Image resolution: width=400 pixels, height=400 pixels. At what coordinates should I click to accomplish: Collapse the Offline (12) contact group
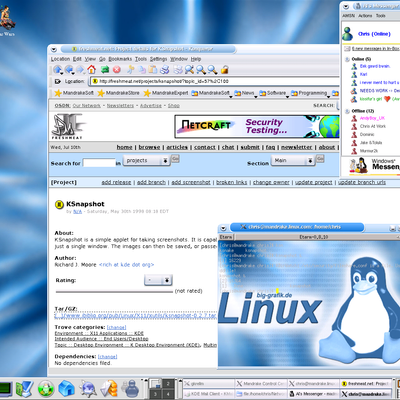[347, 111]
